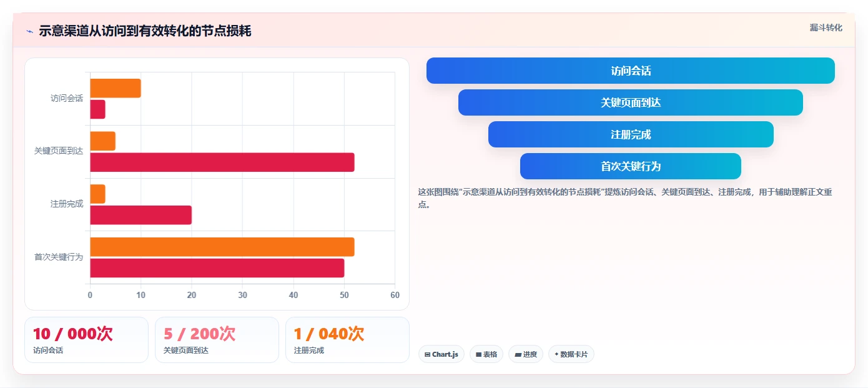Click the 关键页面到达 caption under 5 / 200次

pyautogui.click(x=186, y=351)
